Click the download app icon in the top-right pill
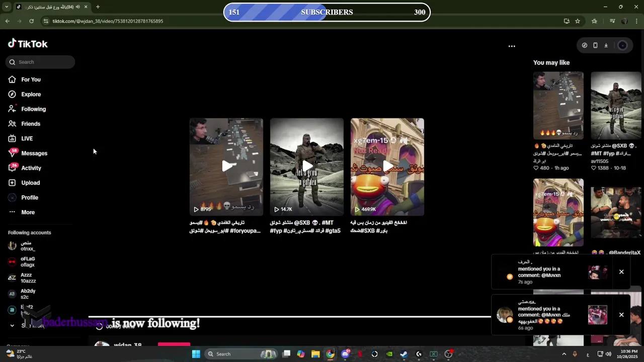This screenshot has width=644, height=362. coord(606,45)
